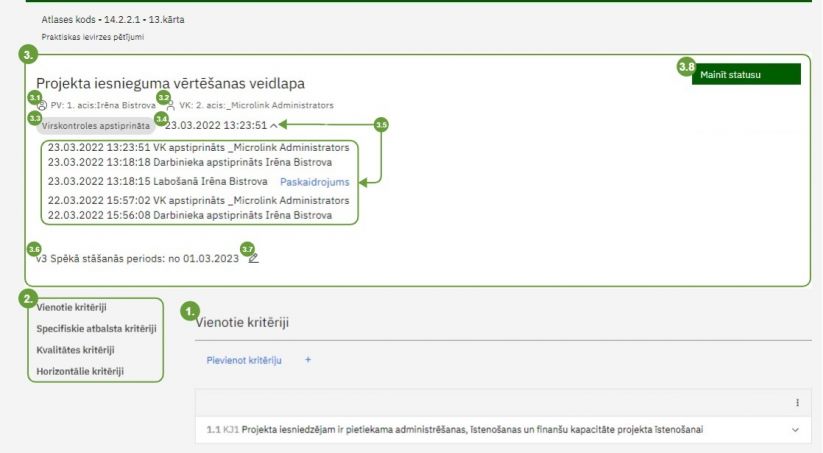Open Specifiskie atbalsta kritēriji section
Screen dimensions: 823x453
tap(96, 328)
